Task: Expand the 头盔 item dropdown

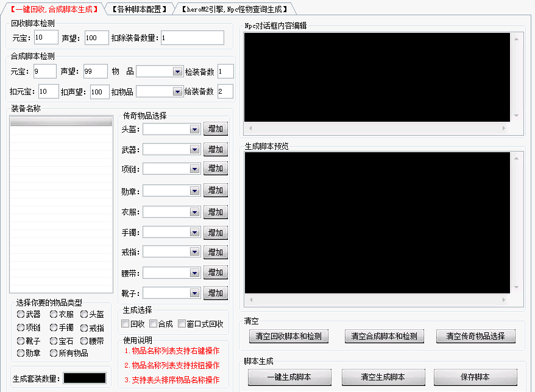Action: (194, 129)
